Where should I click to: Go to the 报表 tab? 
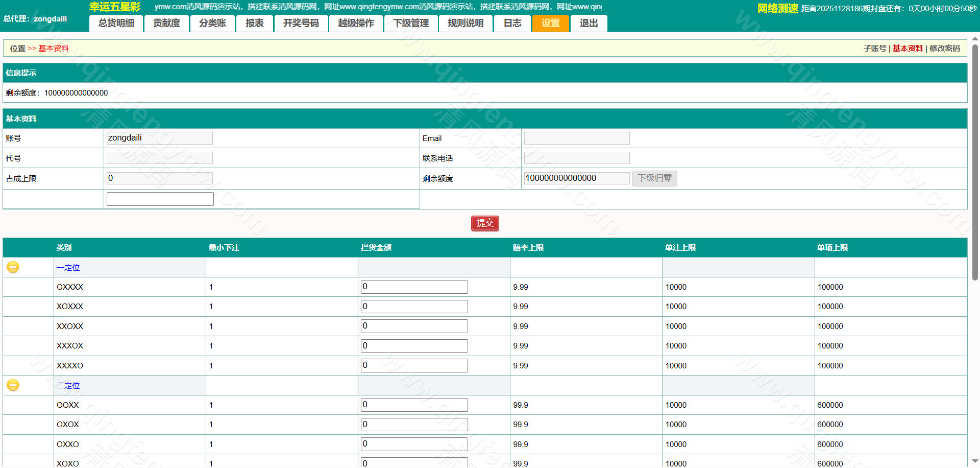tap(254, 24)
